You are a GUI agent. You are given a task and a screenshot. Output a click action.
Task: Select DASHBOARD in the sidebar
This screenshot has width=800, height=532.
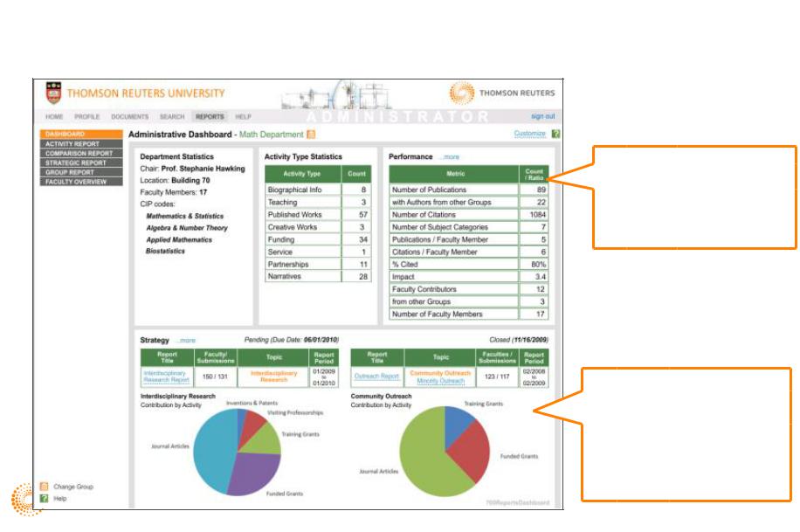[x=81, y=134]
